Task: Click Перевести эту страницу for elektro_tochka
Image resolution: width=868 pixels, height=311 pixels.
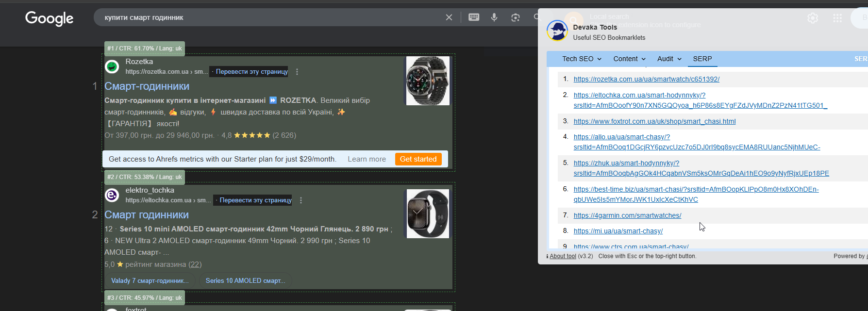Action: pyautogui.click(x=255, y=200)
